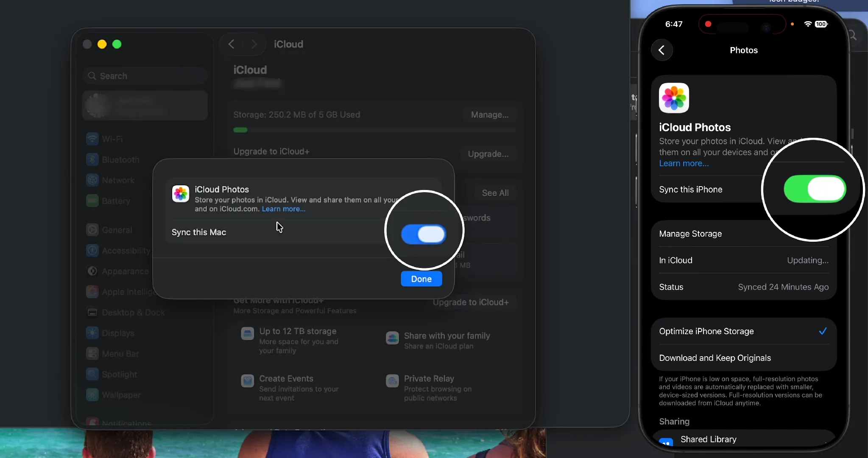Viewport: 868px width, 458px height.
Task: Open Spotlight in settings sidebar
Action: [x=112, y=374]
